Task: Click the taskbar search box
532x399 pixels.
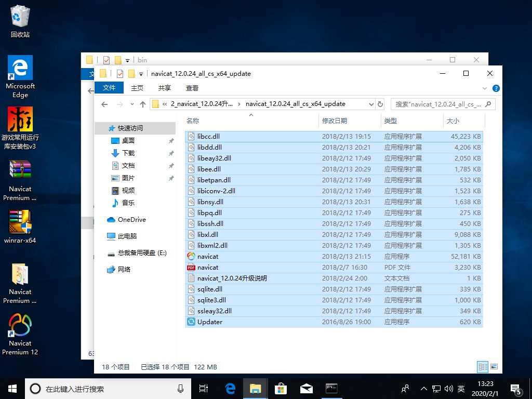Action: (108, 389)
